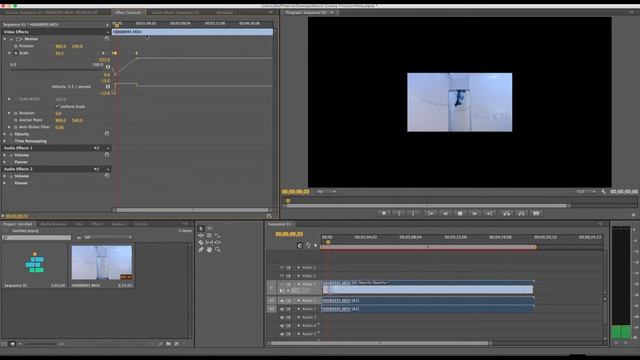The image size is (640, 360).
Task: Select the Slip tool
Action: pos(209,242)
